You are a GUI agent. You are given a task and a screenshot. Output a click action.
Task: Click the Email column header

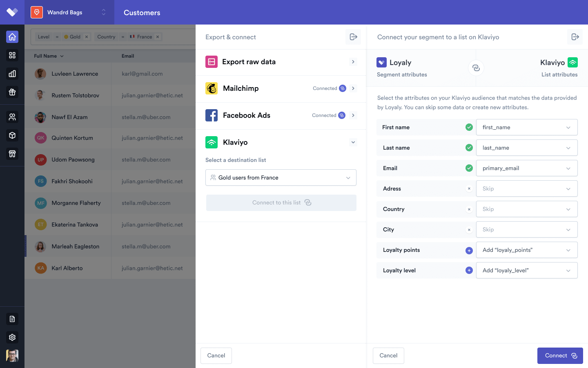pos(128,56)
